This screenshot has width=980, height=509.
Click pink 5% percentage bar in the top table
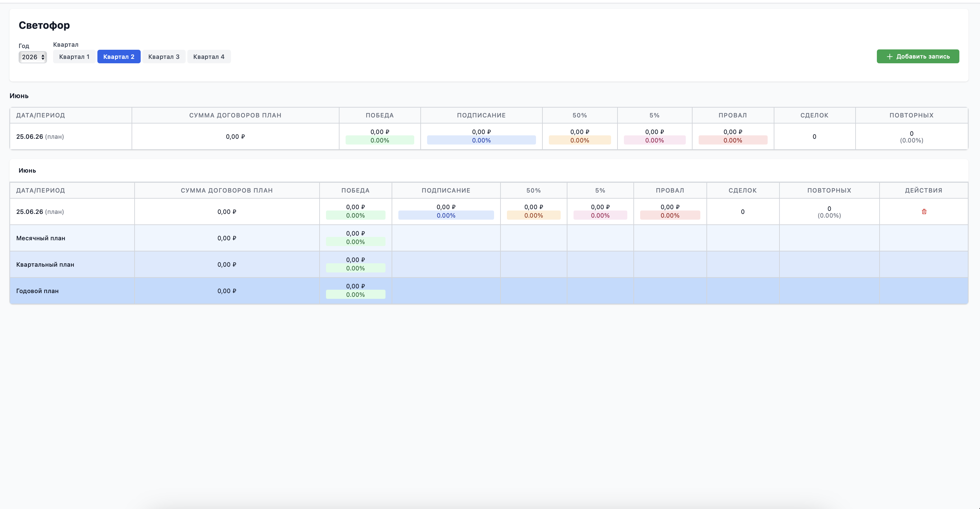coord(654,140)
